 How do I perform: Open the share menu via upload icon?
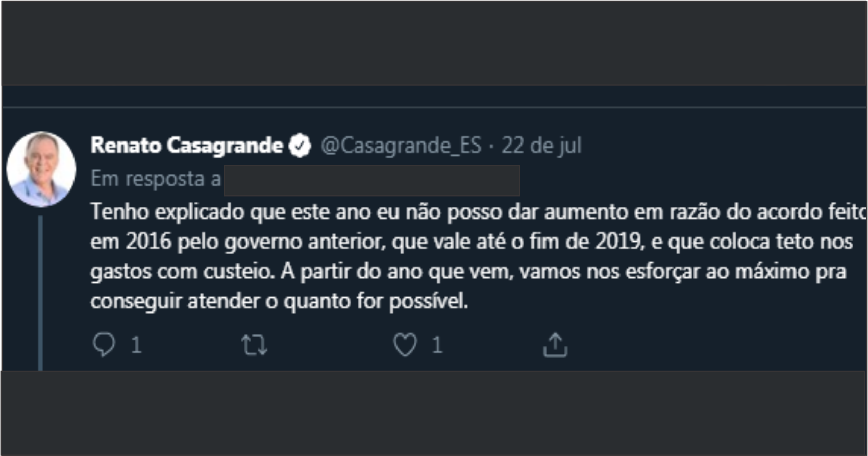[555, 345]
